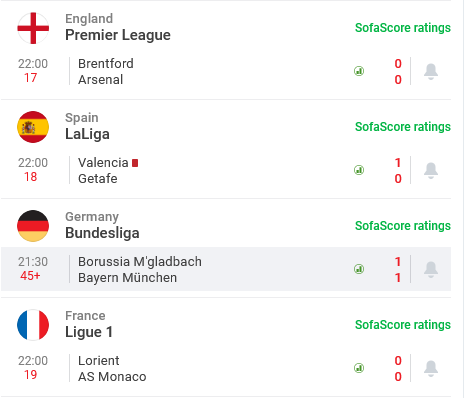Go to the Bundesliga league title
465x398 pixels.
click(102, 233)
